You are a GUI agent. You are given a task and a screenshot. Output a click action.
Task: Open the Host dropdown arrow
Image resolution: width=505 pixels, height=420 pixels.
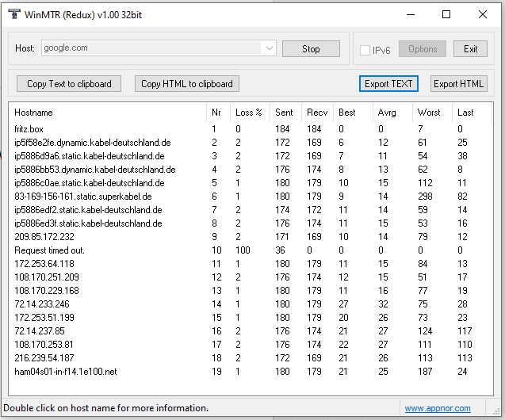270,48
